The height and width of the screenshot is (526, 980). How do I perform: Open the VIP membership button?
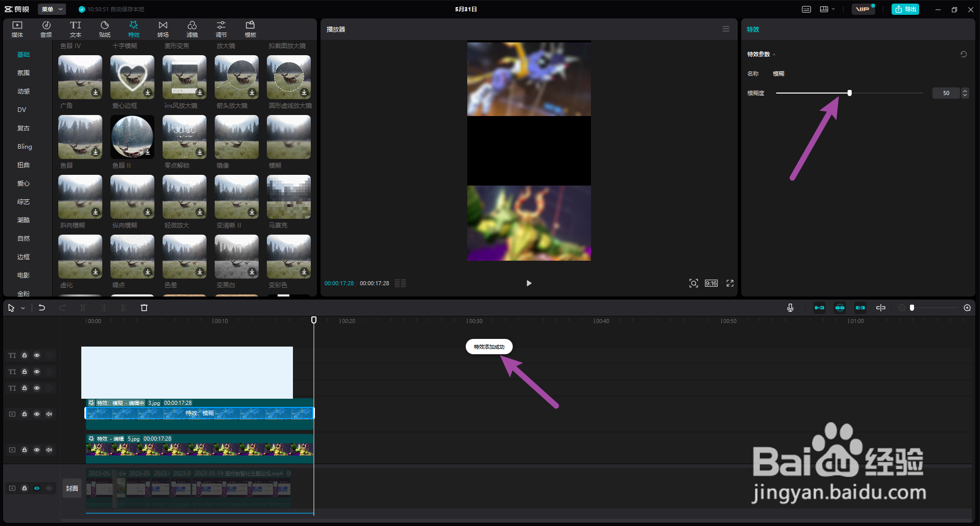click(863, 9)
